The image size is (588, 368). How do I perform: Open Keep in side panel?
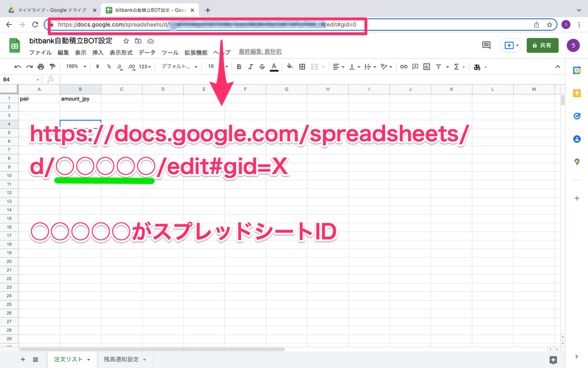pyautogui.click(x=577, y=93)
